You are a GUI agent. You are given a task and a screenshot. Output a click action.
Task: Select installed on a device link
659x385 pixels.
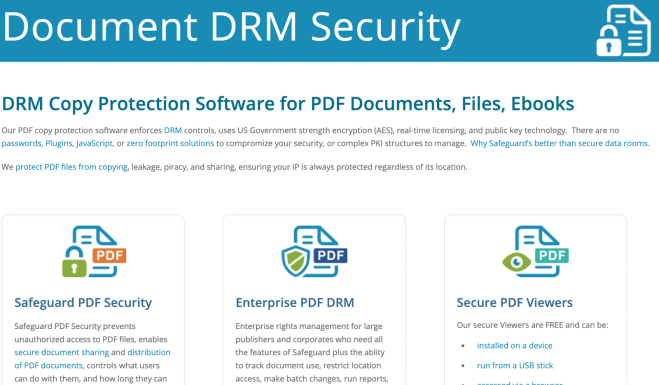(514, 345)
